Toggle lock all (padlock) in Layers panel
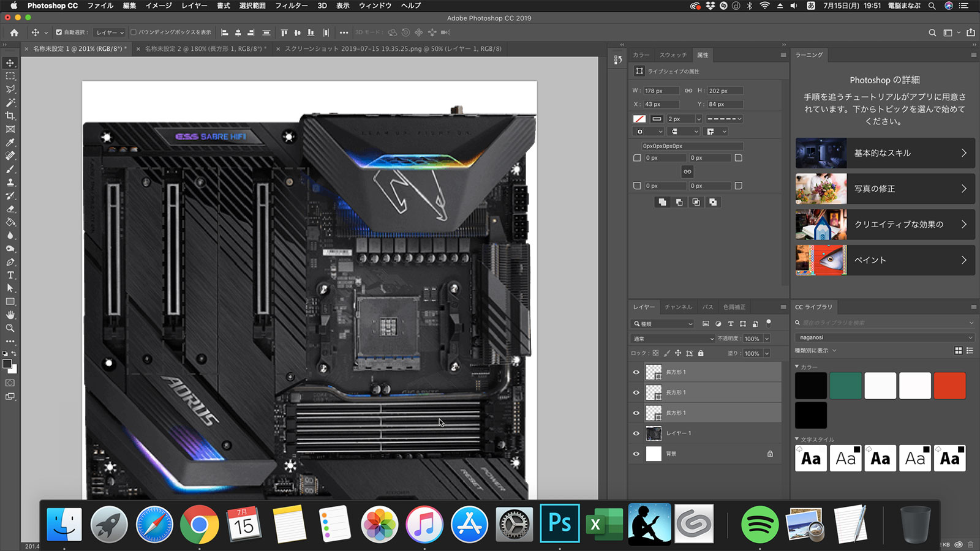 701,353
